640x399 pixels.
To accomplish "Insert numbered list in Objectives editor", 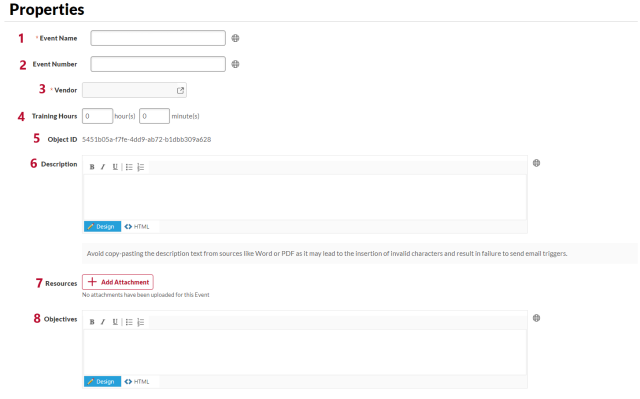I will click(141, 322).
